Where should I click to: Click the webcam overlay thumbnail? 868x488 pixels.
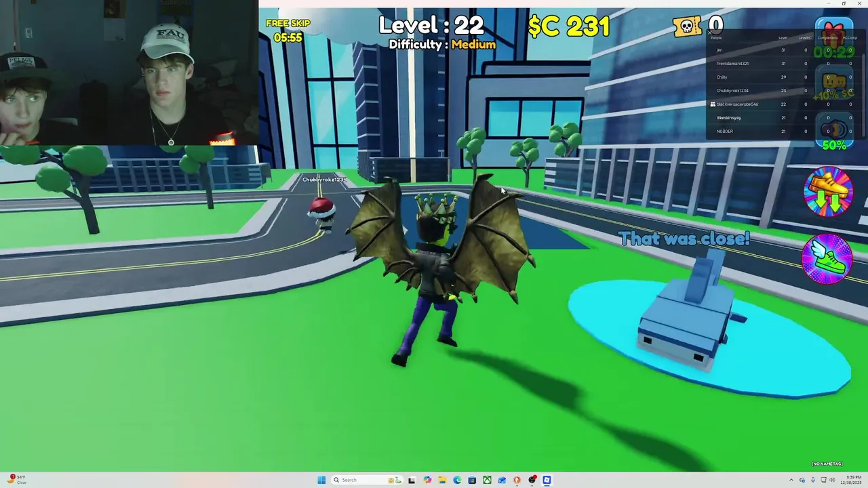pos(129,73)
